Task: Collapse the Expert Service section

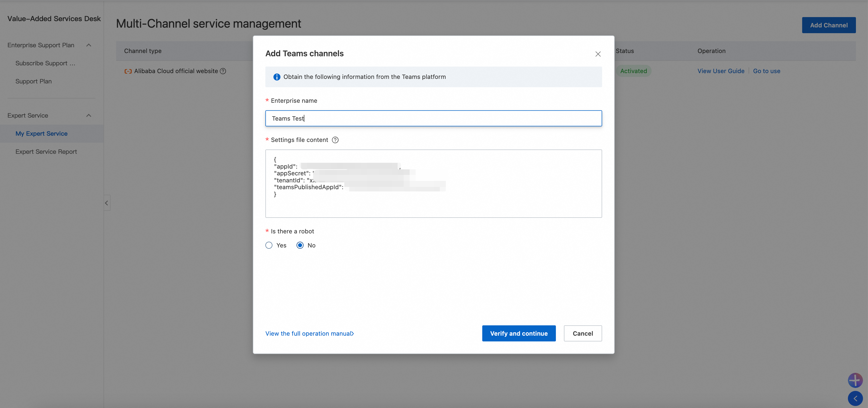Action: [x=89, y=116]
